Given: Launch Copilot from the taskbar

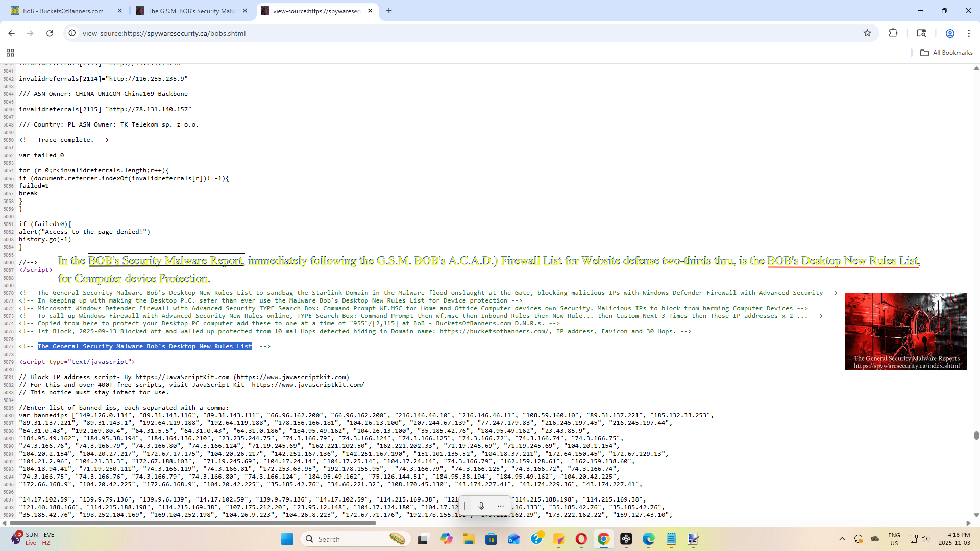Looking at the screenshot, I should [446, 539].
